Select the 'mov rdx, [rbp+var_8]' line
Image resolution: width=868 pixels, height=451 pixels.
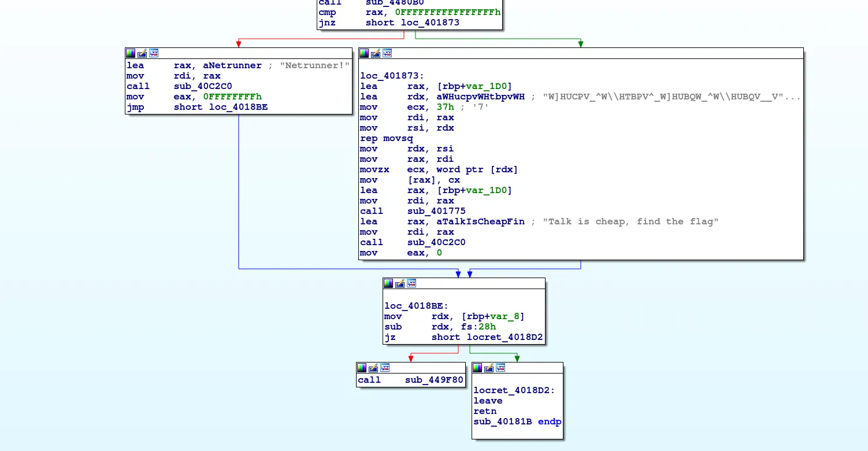tap(455, 316)
